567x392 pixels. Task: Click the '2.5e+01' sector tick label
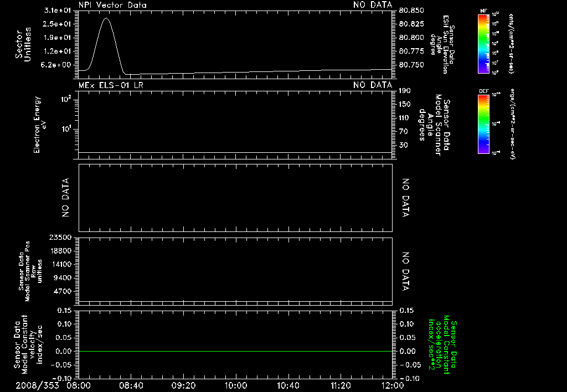pyautogui.click(x=58, y=24)
